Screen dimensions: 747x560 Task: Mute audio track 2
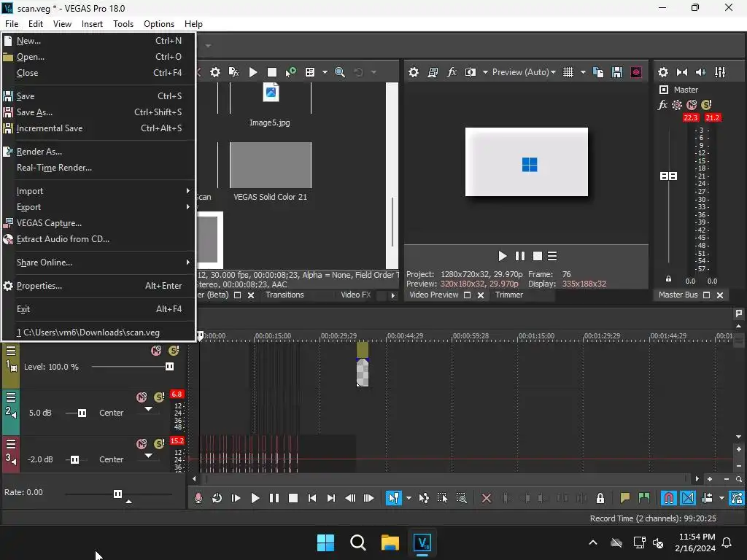142,397
